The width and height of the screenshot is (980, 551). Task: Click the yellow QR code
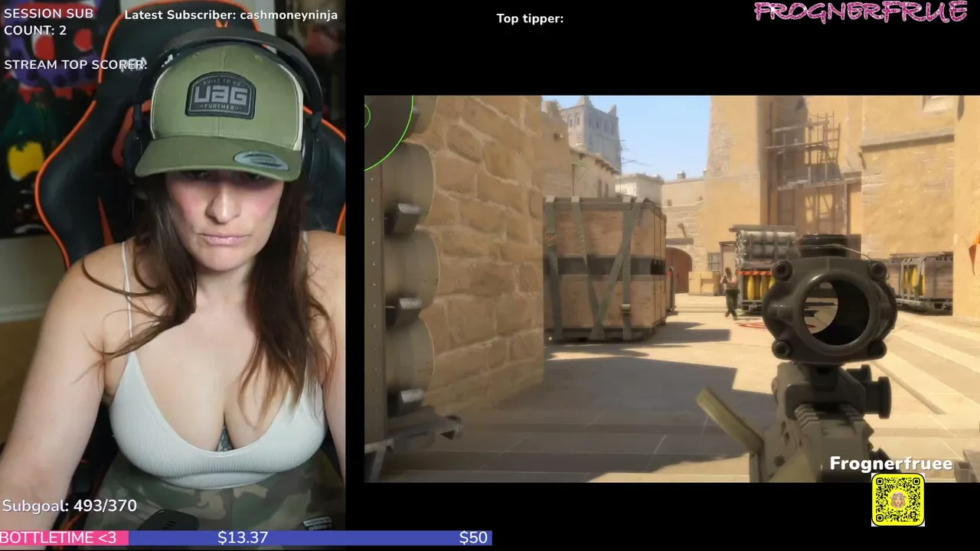coord(898,500)
